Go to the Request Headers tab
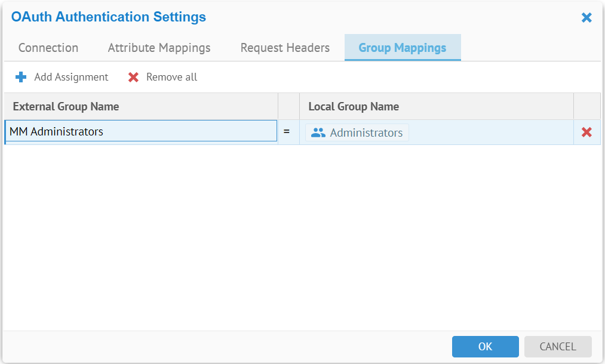 (x=285, y=48)
